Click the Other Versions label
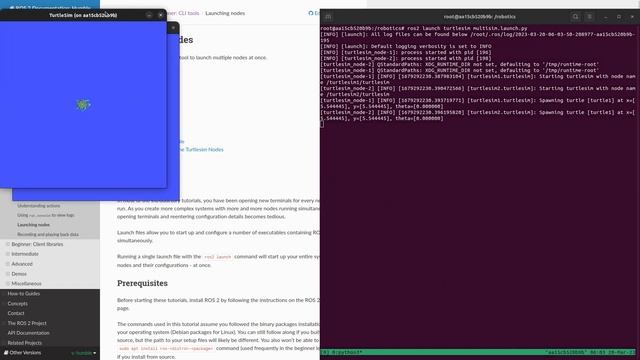This screenshot has height=360, width=640. pos(25,353)
